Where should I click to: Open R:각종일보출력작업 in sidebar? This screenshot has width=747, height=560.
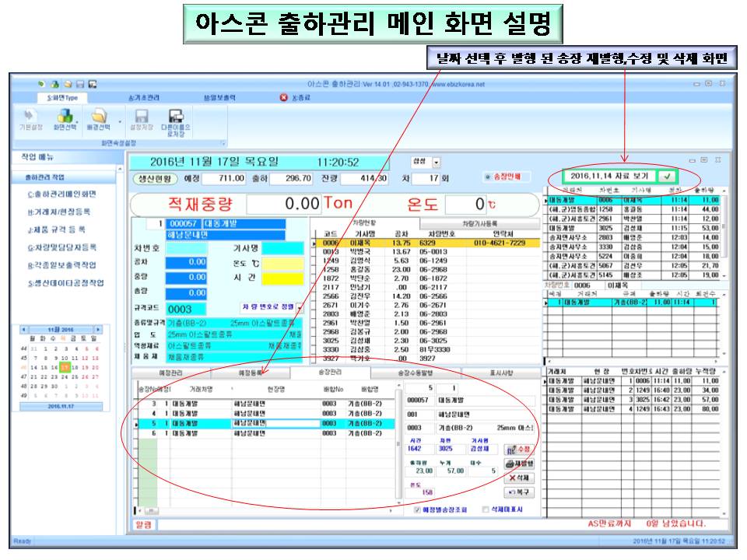pyautogui.click(x=62, y=264)
